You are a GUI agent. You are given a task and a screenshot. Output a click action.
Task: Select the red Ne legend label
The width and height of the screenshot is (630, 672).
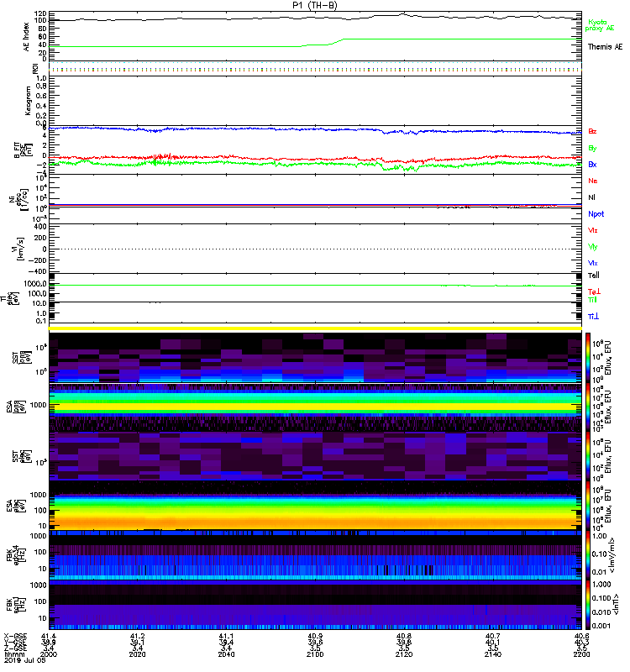click(x=593, y=181)
